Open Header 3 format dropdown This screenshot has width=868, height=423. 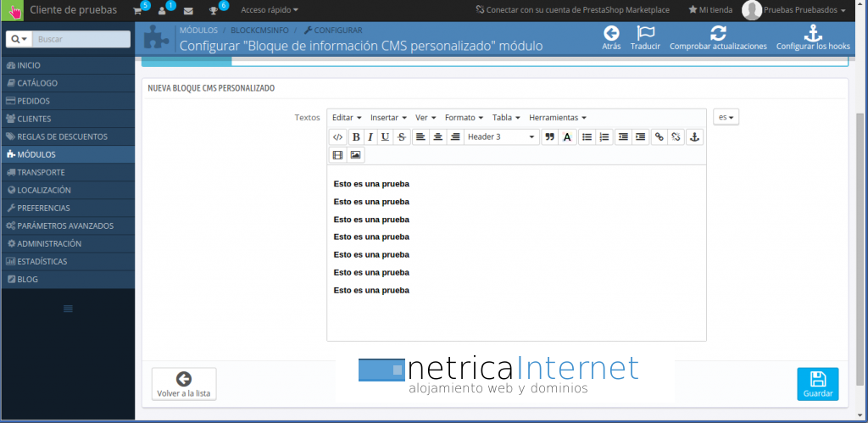[502, 137]
